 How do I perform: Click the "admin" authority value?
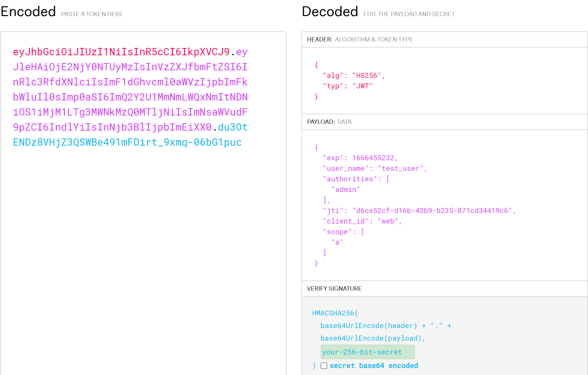346,189
